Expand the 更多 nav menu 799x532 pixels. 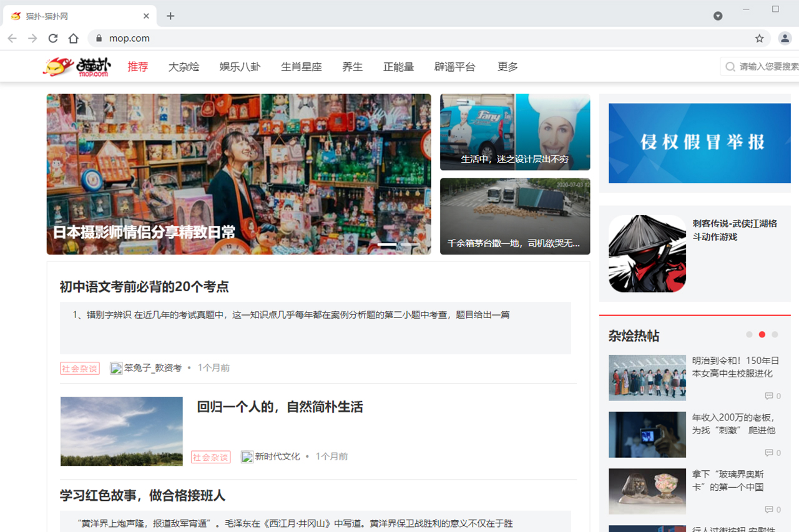click(507, 67)
